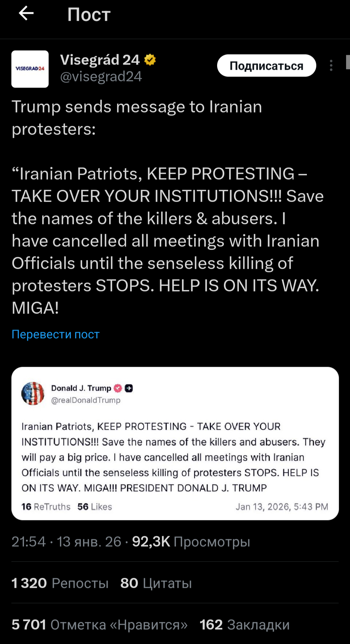The height and width of the screenshot is (644, 350).
Task: Tap the Visegrád 24 account name
Action: click(x=100, y=60)
